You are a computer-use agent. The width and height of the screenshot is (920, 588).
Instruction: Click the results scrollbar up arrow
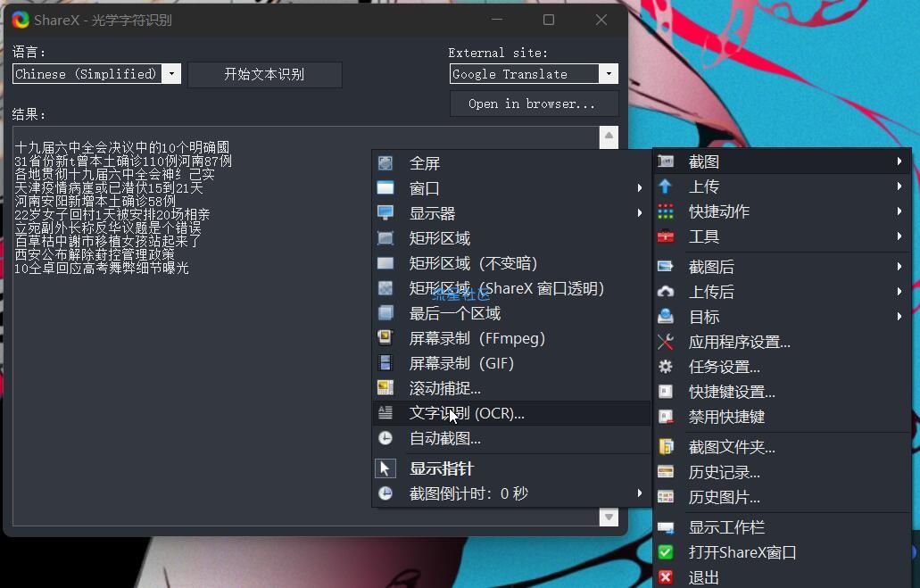(609, 136)
